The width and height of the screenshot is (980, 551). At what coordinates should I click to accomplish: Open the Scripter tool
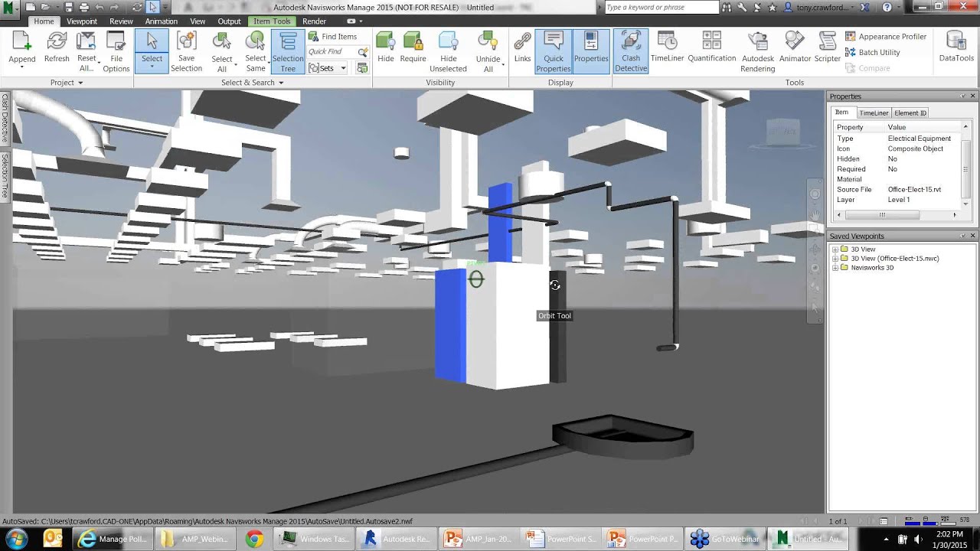tap(827, 47)
